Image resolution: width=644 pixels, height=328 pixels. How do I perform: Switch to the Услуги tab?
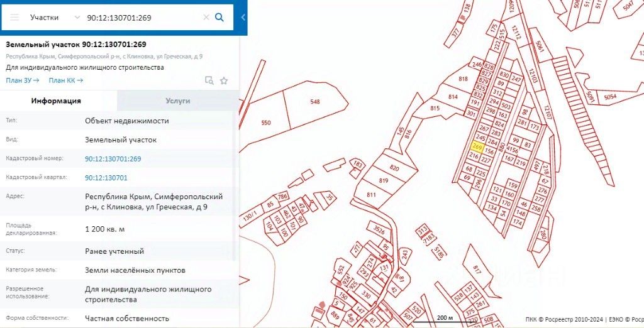pos(178,101)
